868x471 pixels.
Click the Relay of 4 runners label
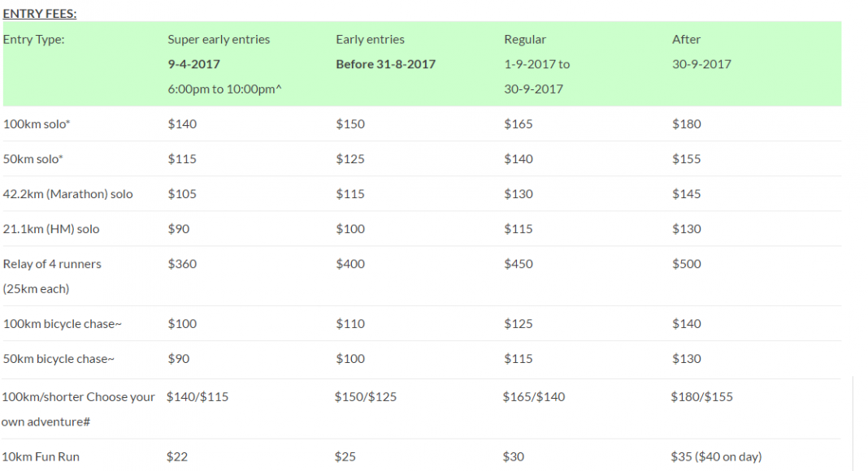52,264
